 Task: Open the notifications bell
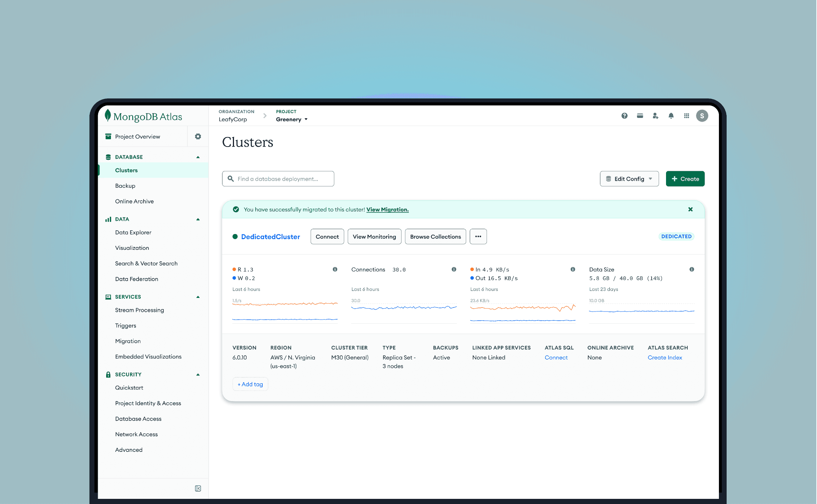(671, 116)
